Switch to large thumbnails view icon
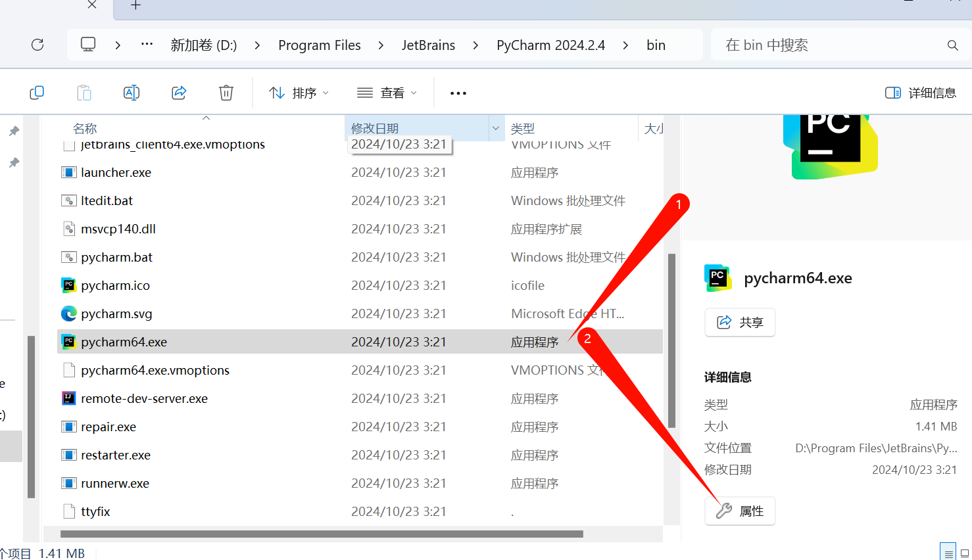Viewport: 972px width, 560px height. pos(965,553)
